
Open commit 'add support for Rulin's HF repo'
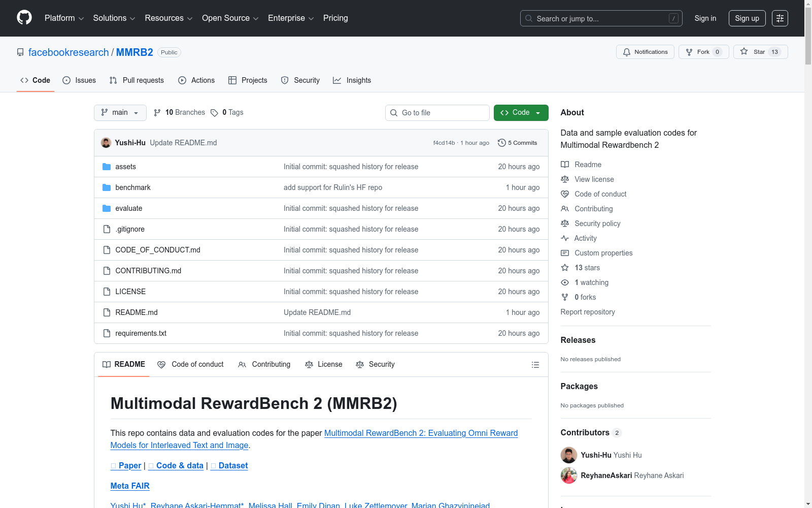coord(333,187)
